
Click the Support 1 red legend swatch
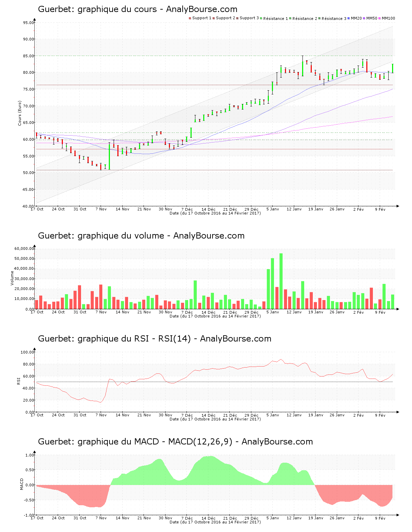[x=190, y=18]
